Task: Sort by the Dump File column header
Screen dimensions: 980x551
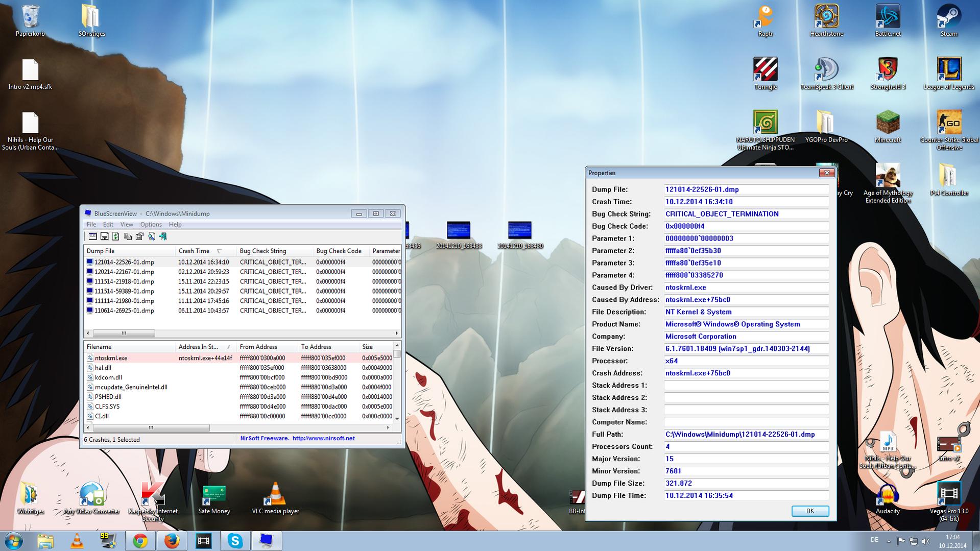Action: point(130,251)
